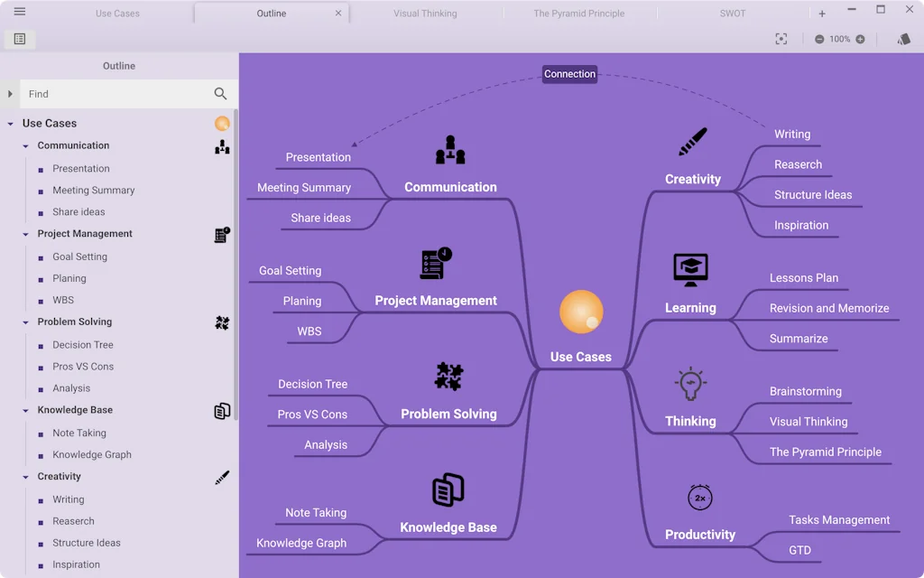This screenshot has width=924, height=578.
Task: Click the pencil icon beside Creativity in sidebar
Action: pos(222,477)
